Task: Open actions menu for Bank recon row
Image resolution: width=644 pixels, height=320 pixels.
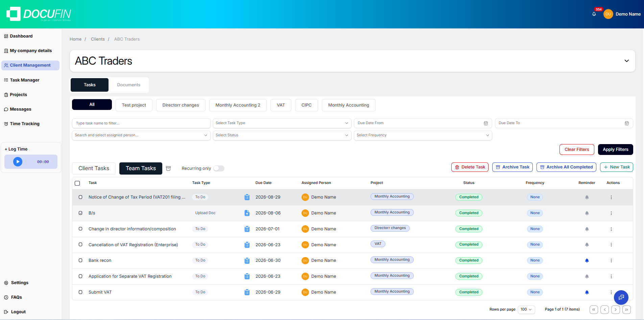Action: pos(611,260)
